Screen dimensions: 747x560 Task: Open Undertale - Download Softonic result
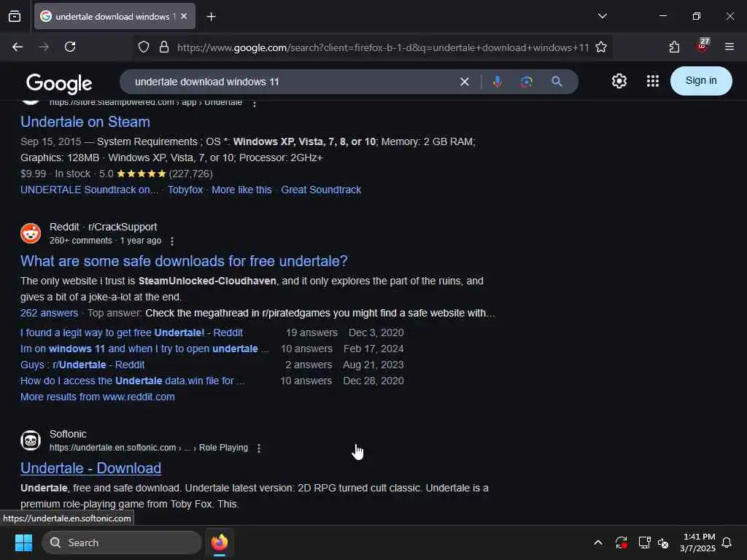90,468
